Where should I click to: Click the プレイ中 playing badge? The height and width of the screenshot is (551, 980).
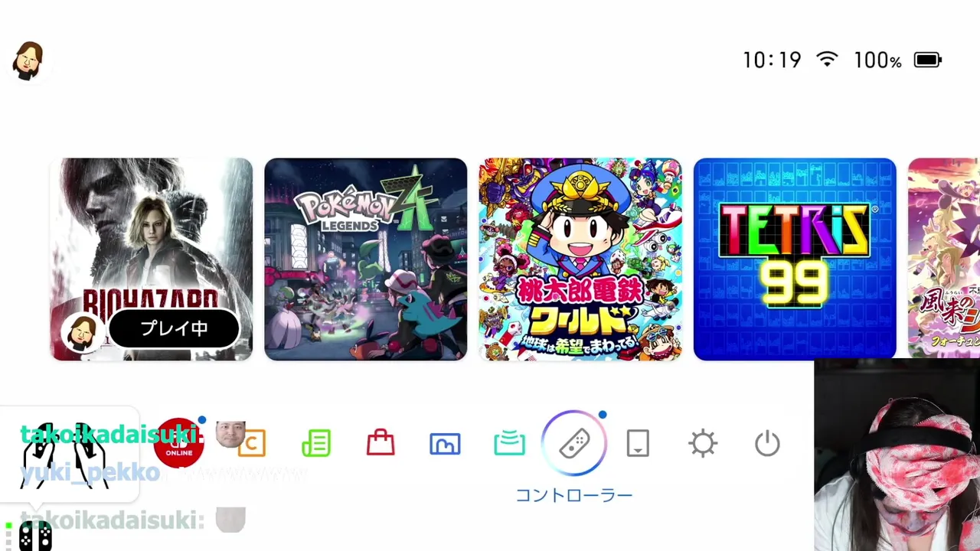(174, 329)
